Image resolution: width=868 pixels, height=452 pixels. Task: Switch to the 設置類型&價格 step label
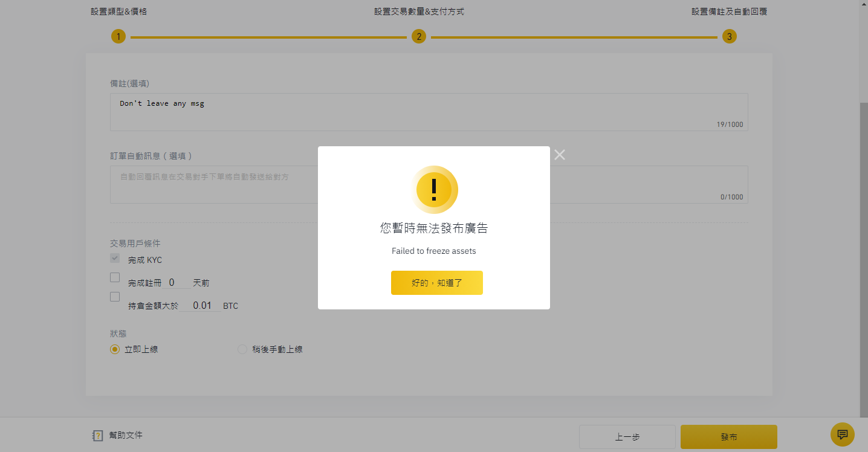tap(118, 10)
